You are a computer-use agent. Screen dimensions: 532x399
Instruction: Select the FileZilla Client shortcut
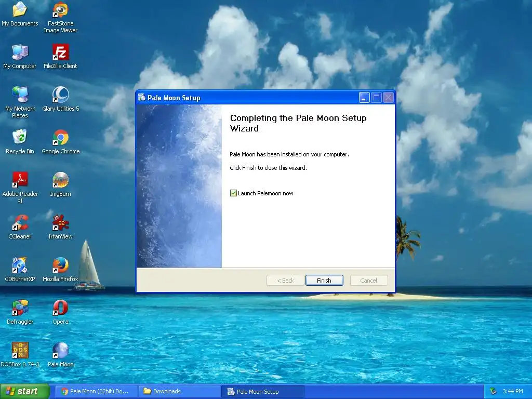point(60,57)
